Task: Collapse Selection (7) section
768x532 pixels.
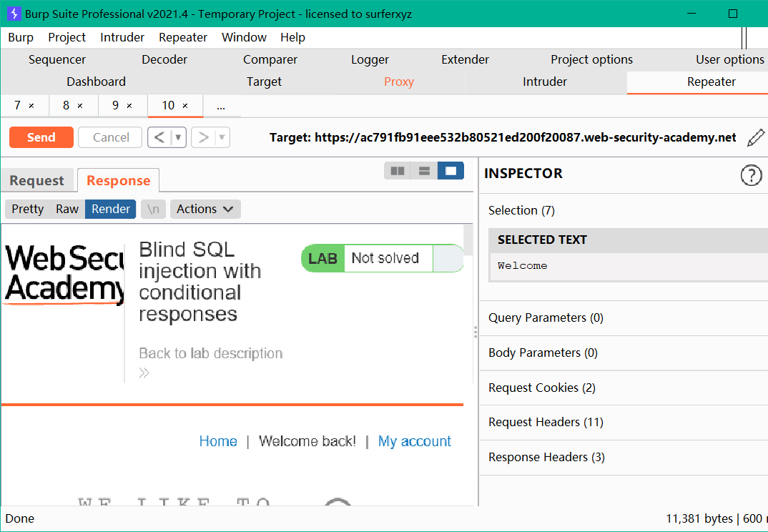Action: 623,210
